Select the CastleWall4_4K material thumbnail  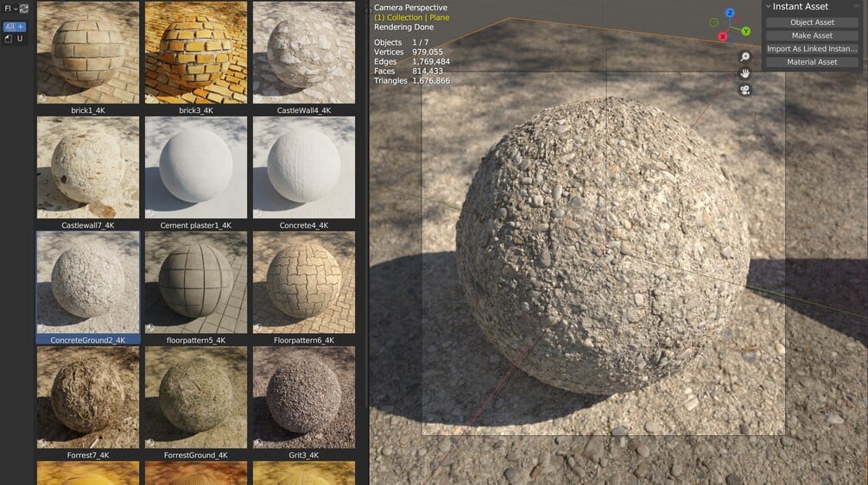[304, 53]
